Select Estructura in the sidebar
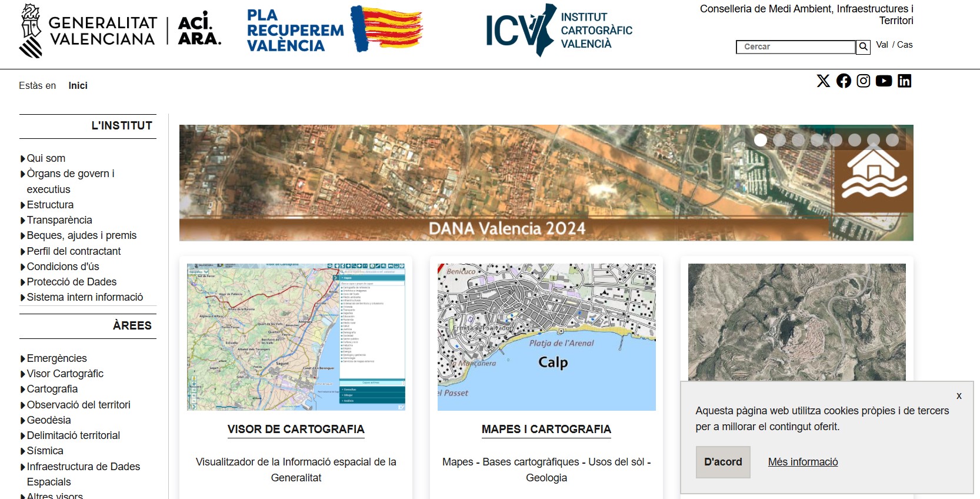The height and width of the screenshot is (499, 980). 50,205
